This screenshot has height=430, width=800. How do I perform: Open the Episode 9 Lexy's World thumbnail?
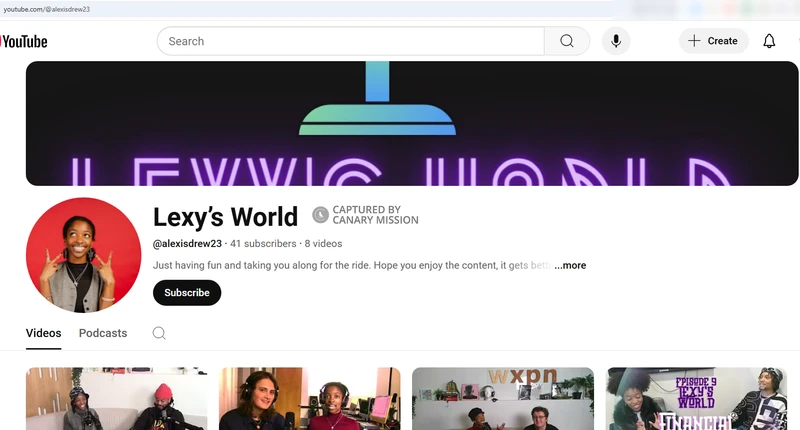696,398
